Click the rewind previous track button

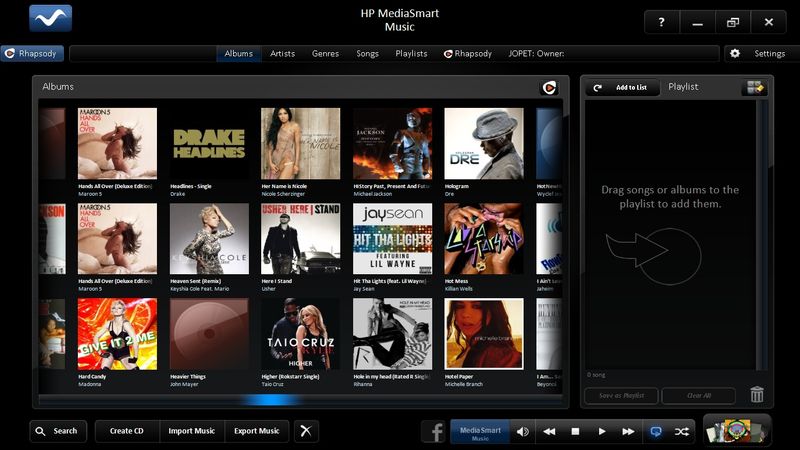point(549,432)
